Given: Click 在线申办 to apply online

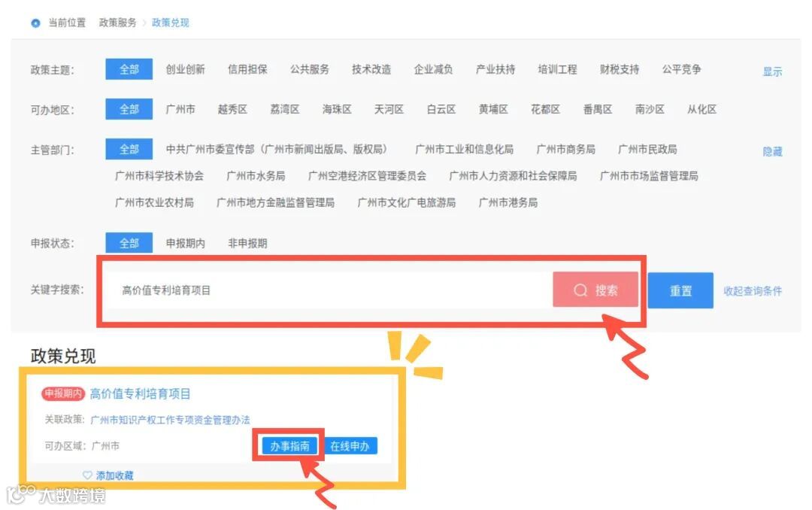Looking at the screenshot, I should pos(350,446).
